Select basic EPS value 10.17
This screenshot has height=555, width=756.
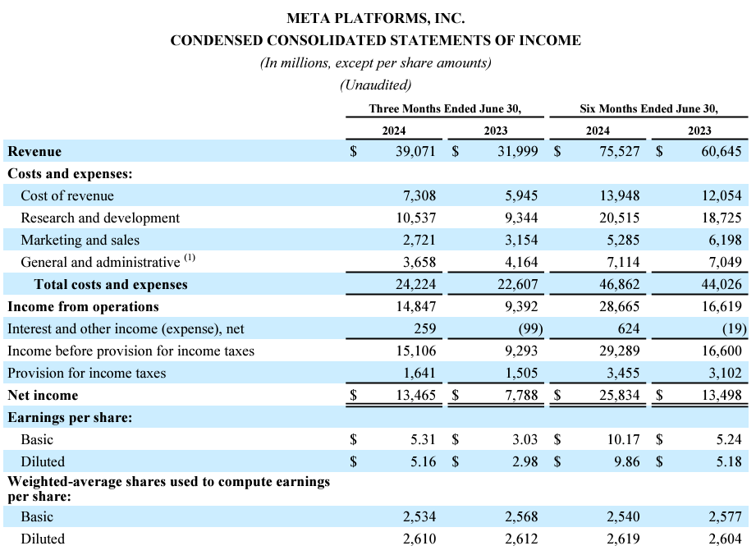623,440
